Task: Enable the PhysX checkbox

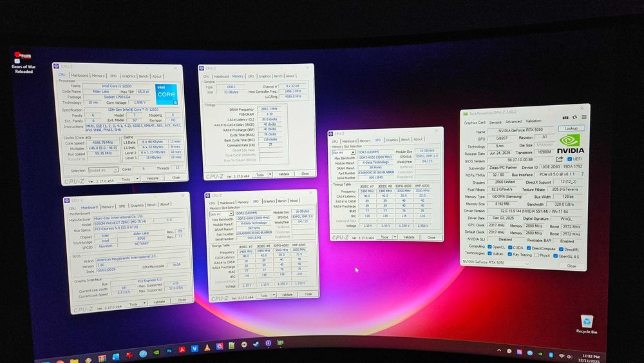Action: tap(537, 255)
